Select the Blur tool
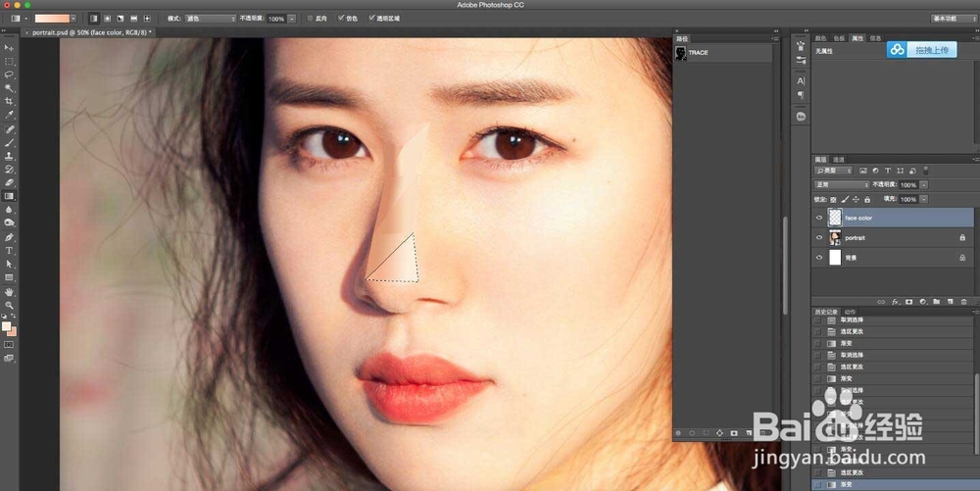Image resolution: width=980 pixels, height=491 pixels. (x=9, y=210)
